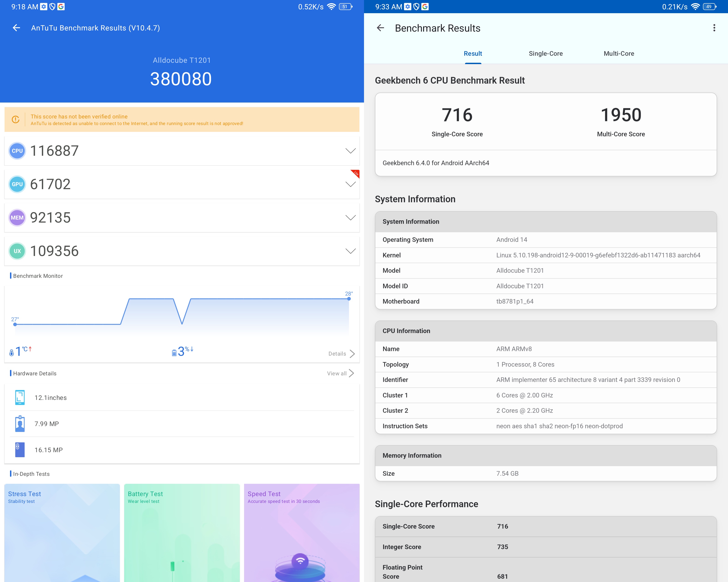This screenshot has width=728, height=582.
Task: Tap the MEM score badge icon
Action: 17,218
